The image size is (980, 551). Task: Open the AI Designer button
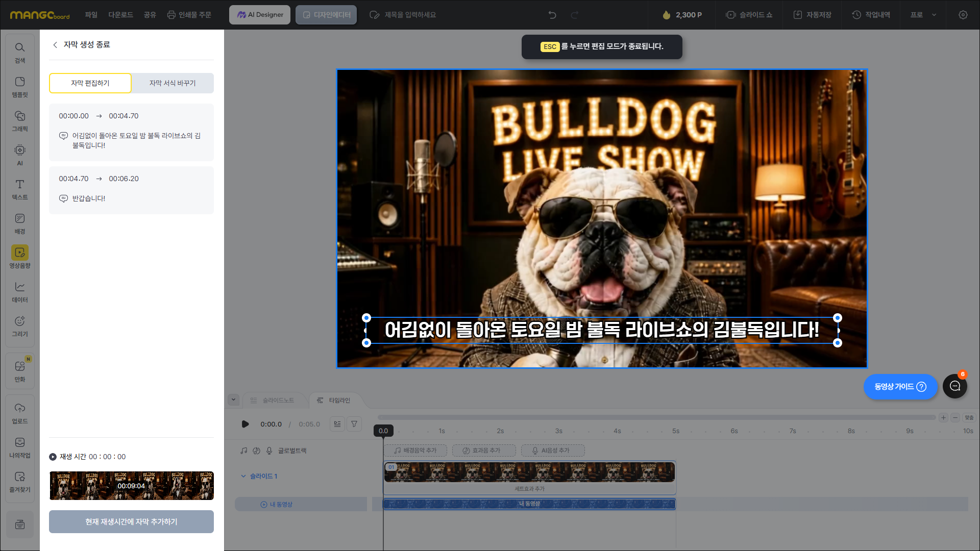(260, 15)
